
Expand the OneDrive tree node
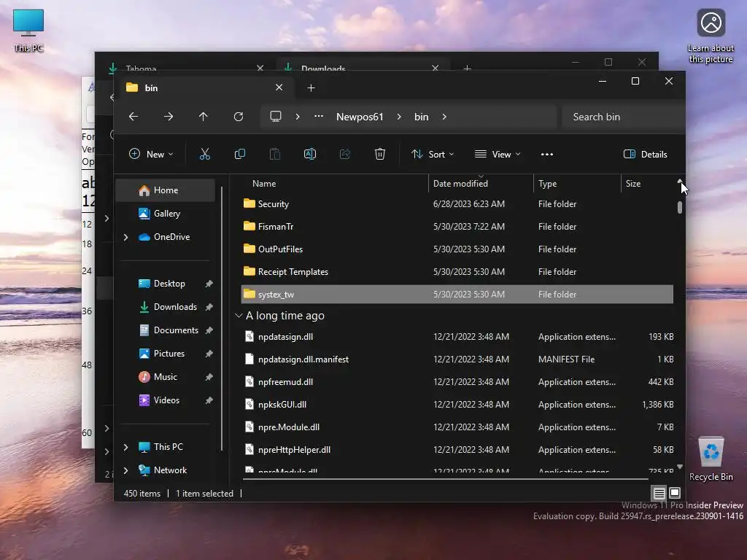pyautogui.click(x=125, y=237)
